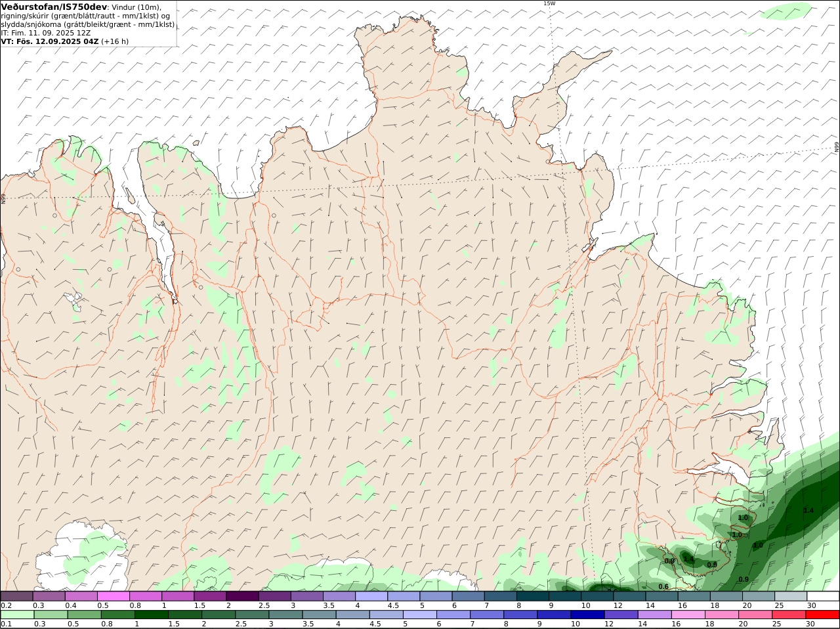Viewport: 840px width, 629px height.
Task: Click the initial time line 'IT: Fim. 11. 09. 2025 12Z'
Action: pos(46,33)
